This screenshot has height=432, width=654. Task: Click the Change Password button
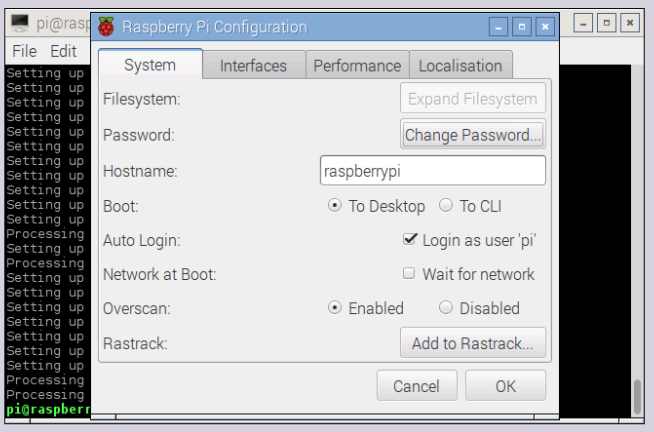[473, 134]
